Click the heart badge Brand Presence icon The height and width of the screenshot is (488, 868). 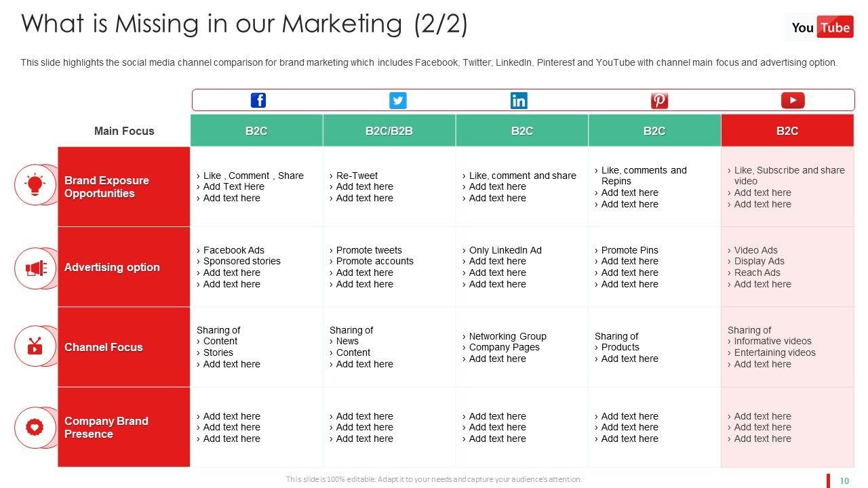35,428
